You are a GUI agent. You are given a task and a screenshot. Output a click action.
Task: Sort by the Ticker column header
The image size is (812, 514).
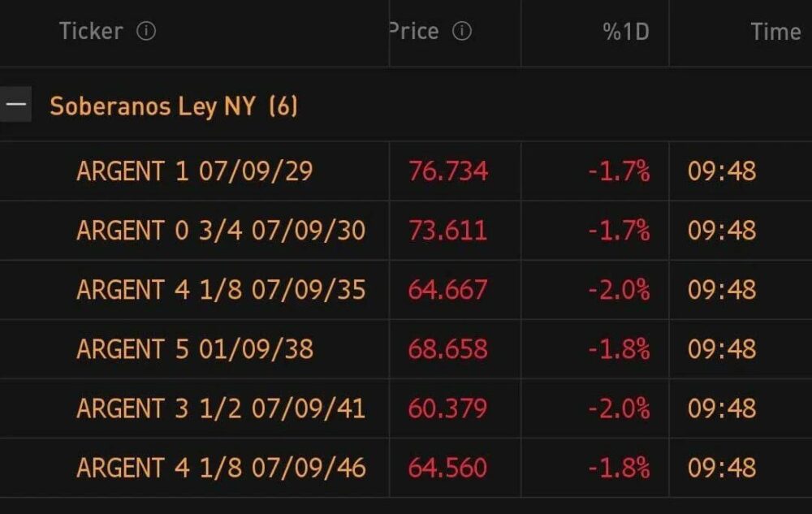click(x=90, y=32)
